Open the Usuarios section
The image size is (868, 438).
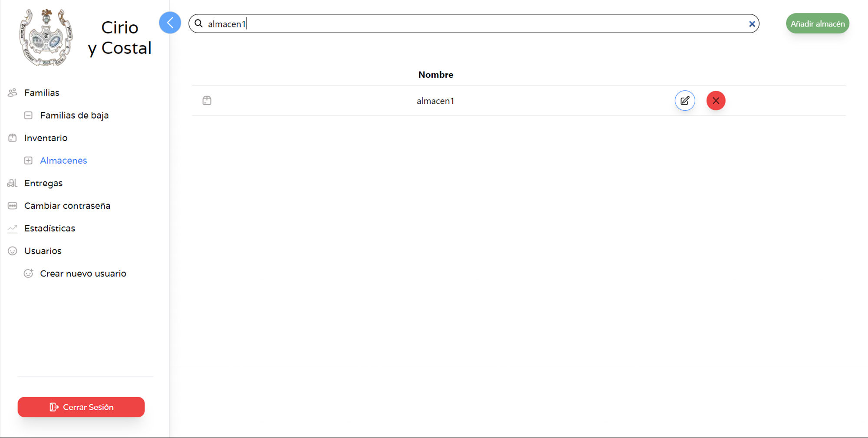pos(43,251)
